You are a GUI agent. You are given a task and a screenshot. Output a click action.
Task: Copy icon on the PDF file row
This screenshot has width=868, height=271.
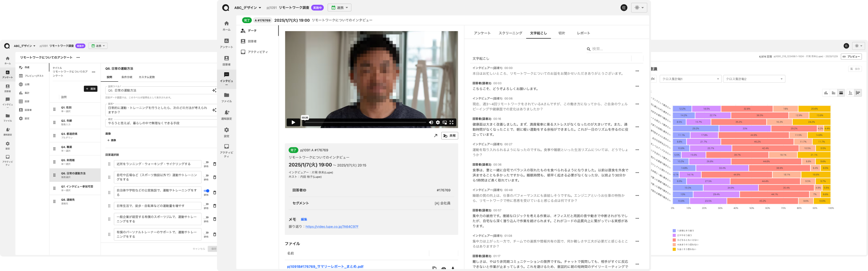[x=434, y=268]
